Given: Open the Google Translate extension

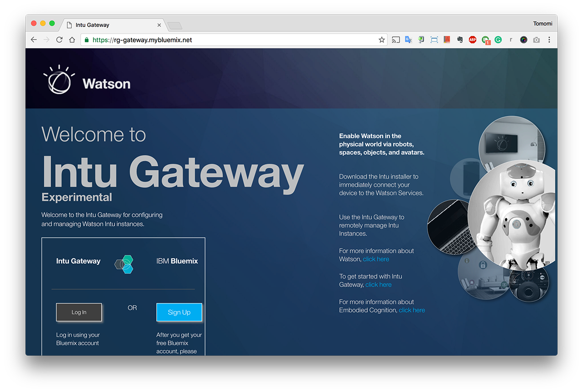Looking at the screenshot, I should click(408, 40).
